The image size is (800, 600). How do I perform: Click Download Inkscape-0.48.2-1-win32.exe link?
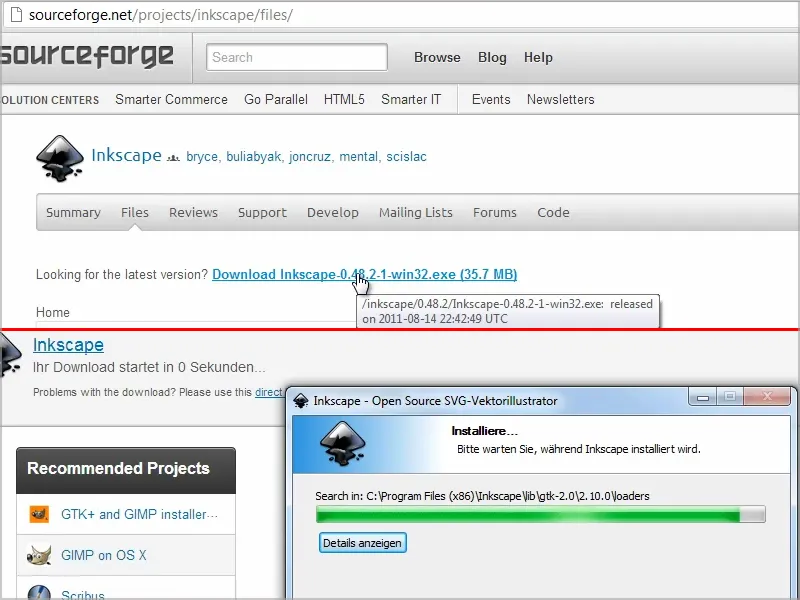(x=365, y=274)
